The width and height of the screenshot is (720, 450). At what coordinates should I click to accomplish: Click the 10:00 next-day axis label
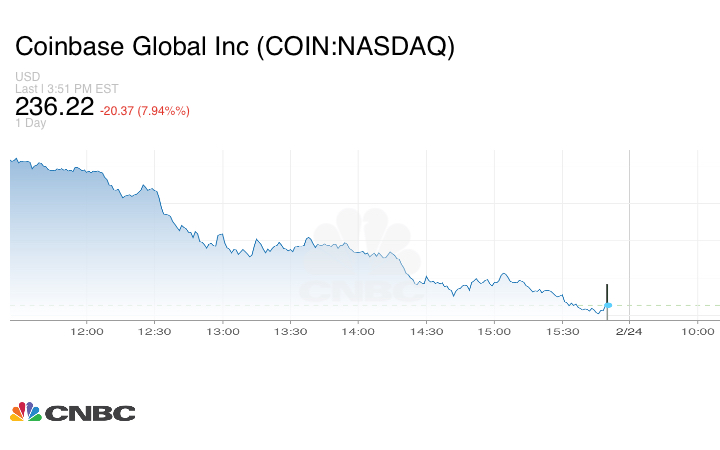point(697,331)
